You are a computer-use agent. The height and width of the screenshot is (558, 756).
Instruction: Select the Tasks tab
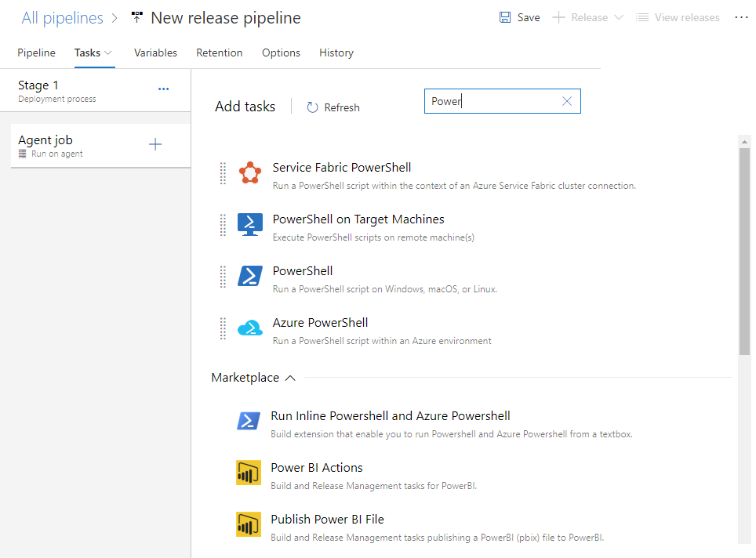point(87,53)
